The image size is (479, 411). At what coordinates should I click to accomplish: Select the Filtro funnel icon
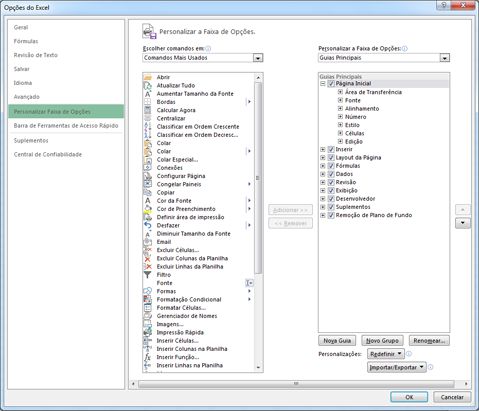(x=147, y=275)
